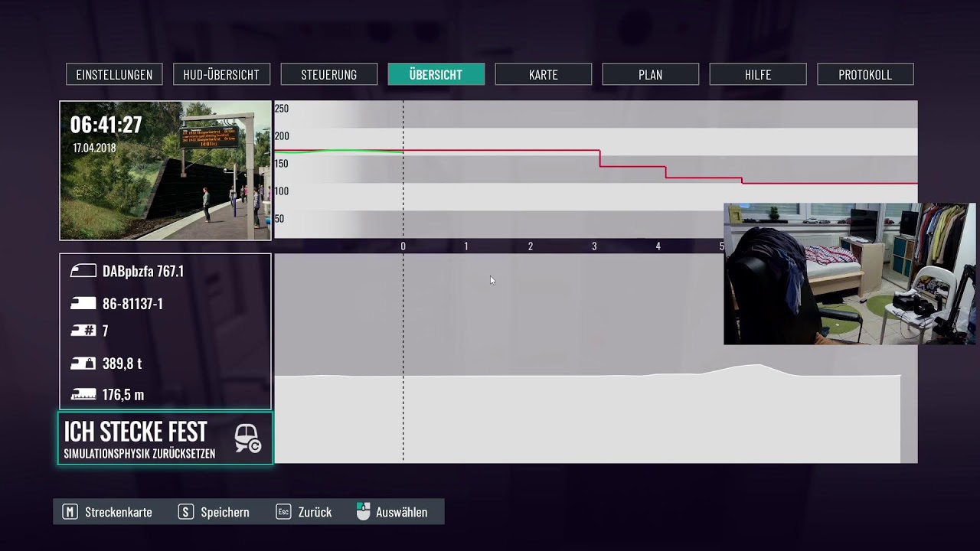Screen dimensions: 980x551
Task: Click the Auswählen label
Action: click(402, 512)
